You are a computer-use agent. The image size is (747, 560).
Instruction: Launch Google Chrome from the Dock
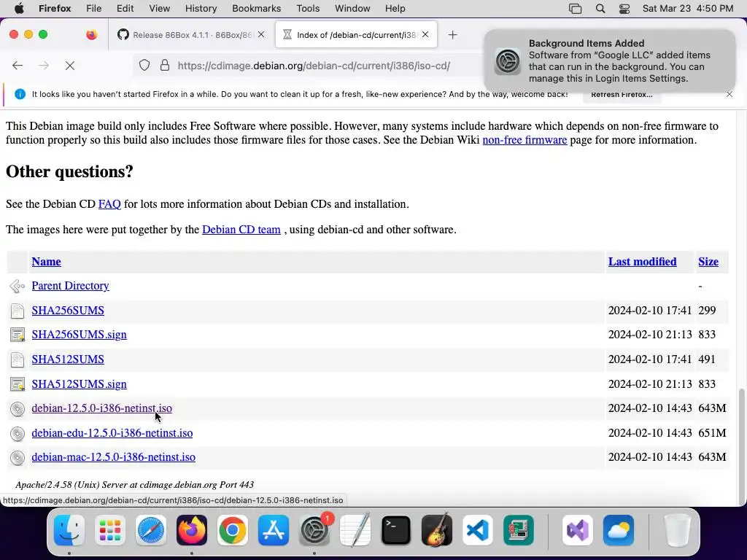233,530
